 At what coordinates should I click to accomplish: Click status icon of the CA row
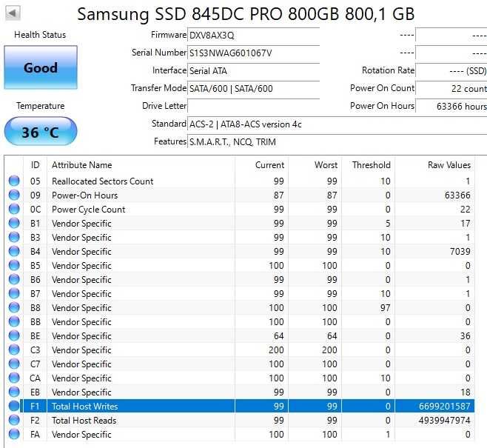click(x=14, y=378)
